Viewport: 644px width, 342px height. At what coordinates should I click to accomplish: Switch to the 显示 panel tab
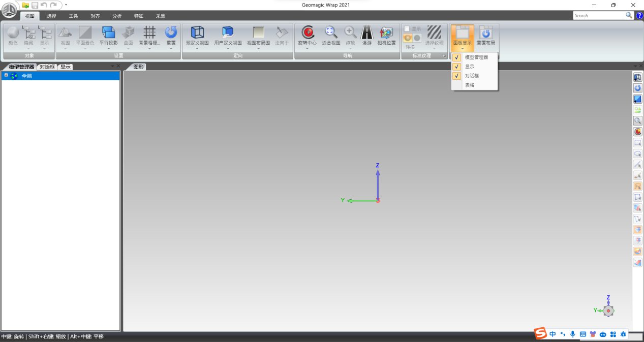65,67
